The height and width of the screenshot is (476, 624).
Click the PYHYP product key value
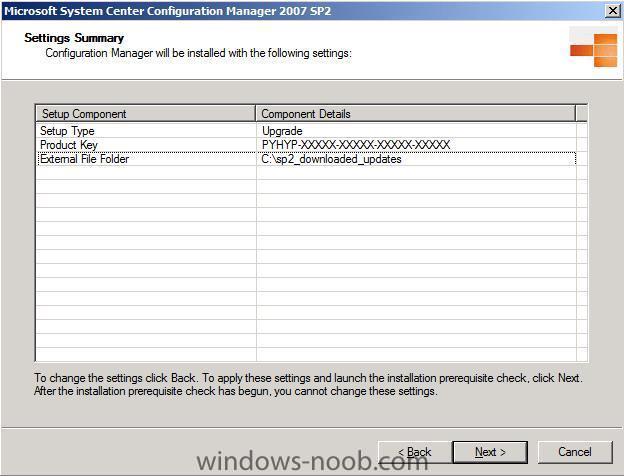[356, 145]
